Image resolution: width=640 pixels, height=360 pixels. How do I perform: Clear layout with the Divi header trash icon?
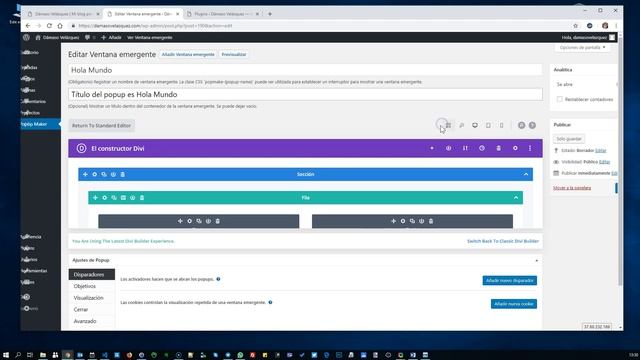coord(498,148)
